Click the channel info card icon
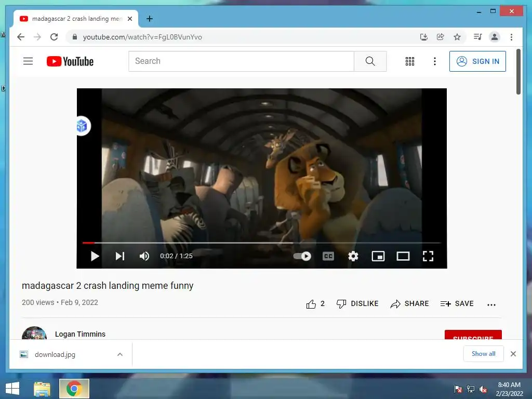This screenshot has height=399, width=532. tap(82, 126)
